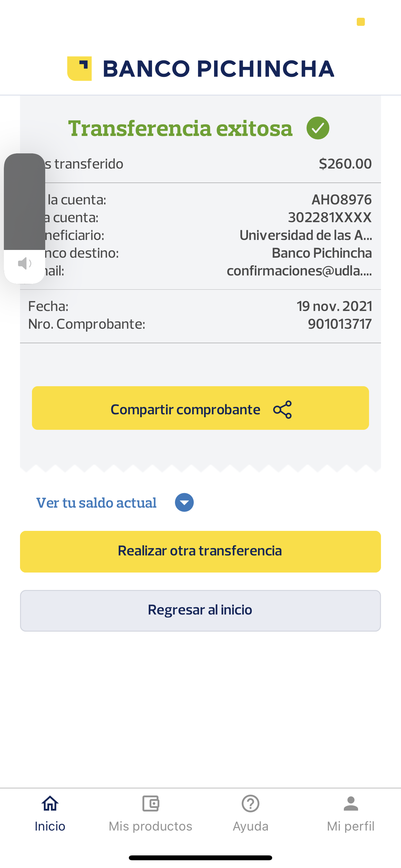This screenshot has width=401, height=868.
Task: Adjust the gray volume slider overlay
Action: click(24, 202)
